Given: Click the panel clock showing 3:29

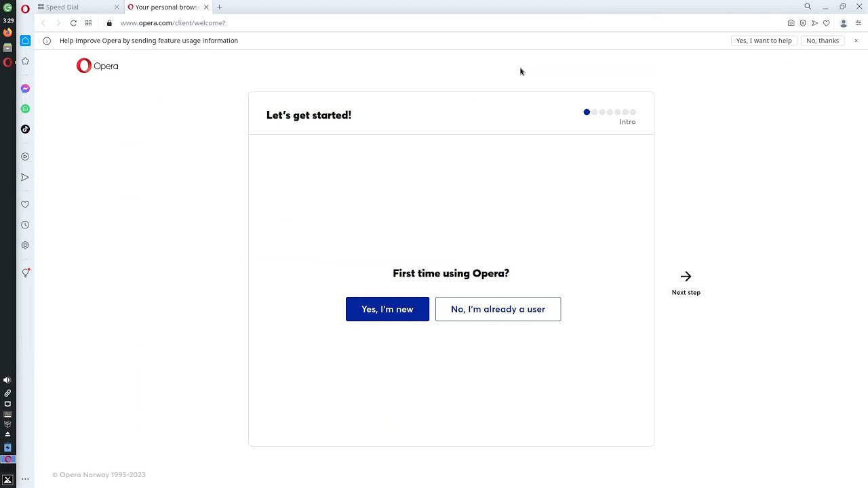Looking at the screenshot, I should pos(8,21).
